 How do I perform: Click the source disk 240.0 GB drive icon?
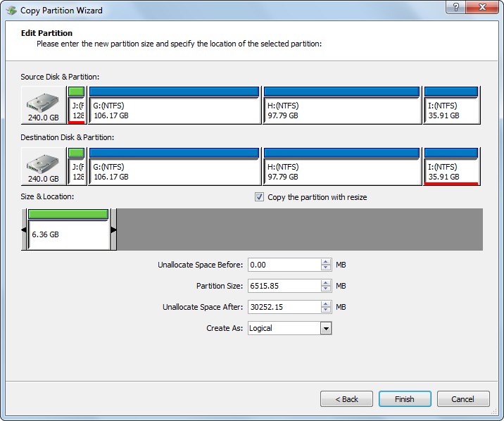pyautogui.click(x=44, y=105)
